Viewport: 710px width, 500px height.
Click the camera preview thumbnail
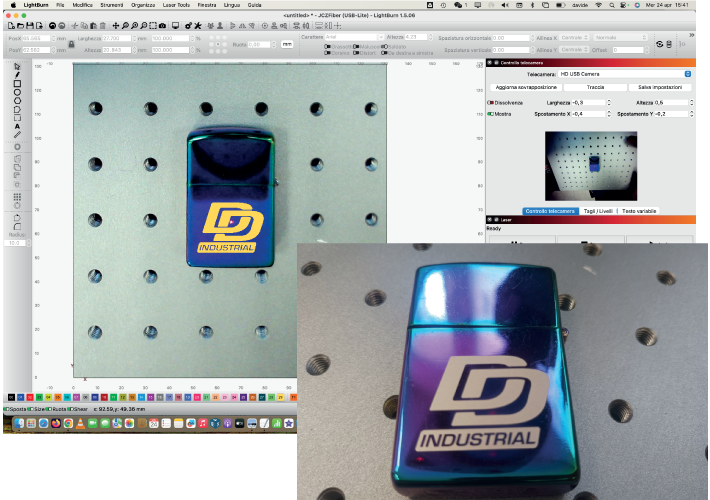tap(591, 166)
